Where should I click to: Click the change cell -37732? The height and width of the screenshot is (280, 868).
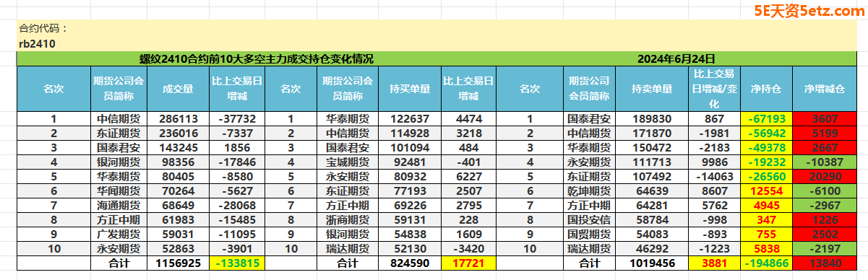(237, 118)
